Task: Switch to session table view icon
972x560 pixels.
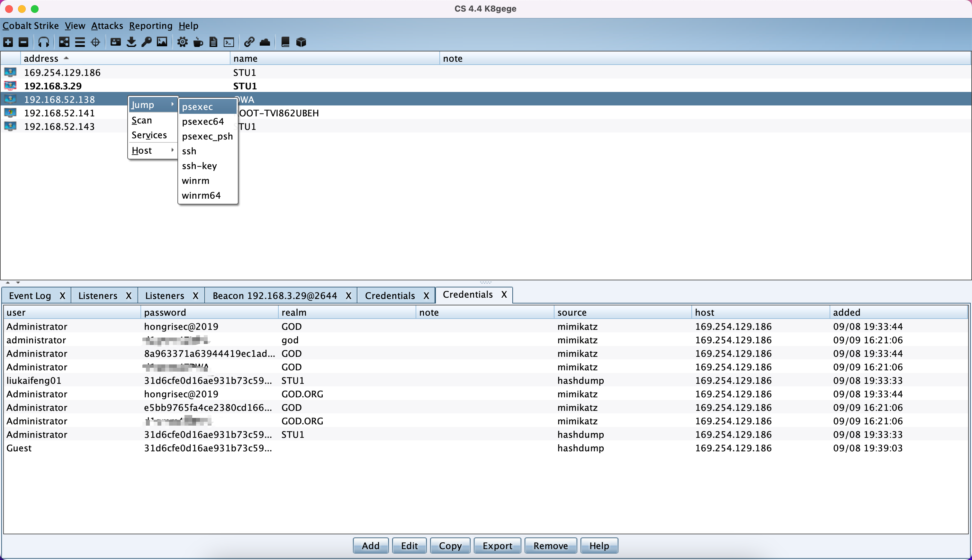Action: pyautogui.click(x=80, y=42)
